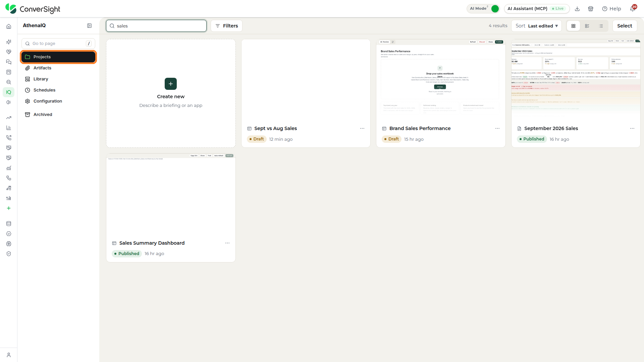Click the Create new plus button
The height and width of the screenshot is (362, 644).
point(171,84)
